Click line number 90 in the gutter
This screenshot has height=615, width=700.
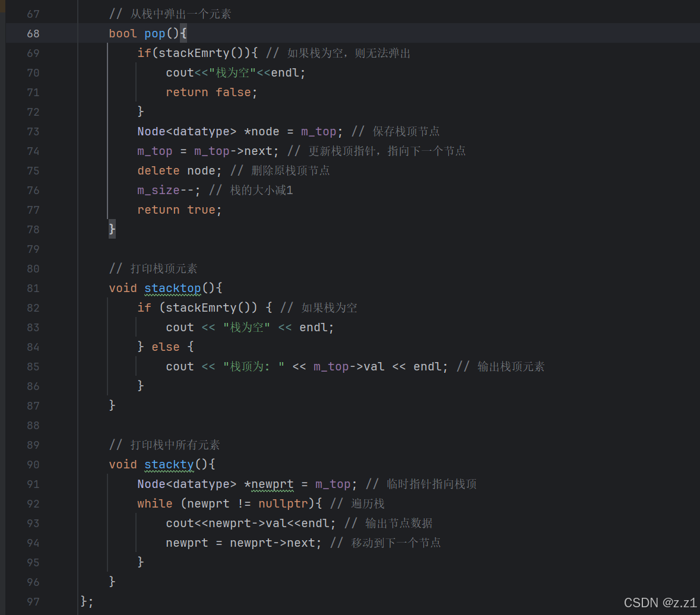tap(33, 465)
